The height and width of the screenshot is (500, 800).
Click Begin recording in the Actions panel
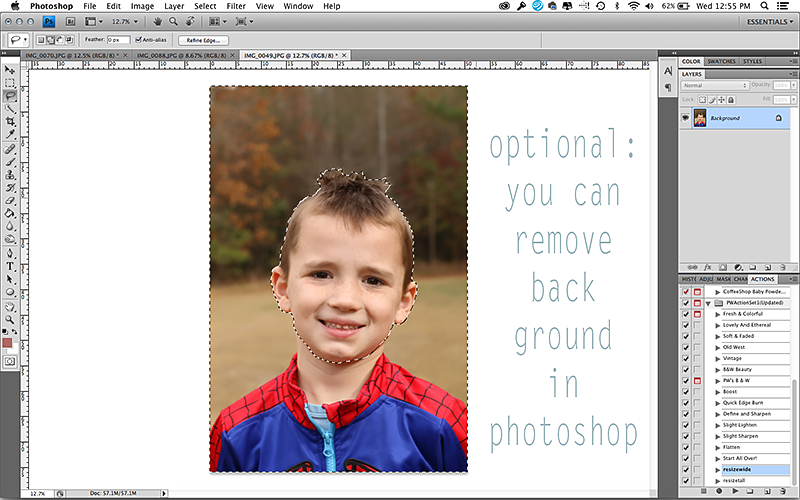click(719, 491)
